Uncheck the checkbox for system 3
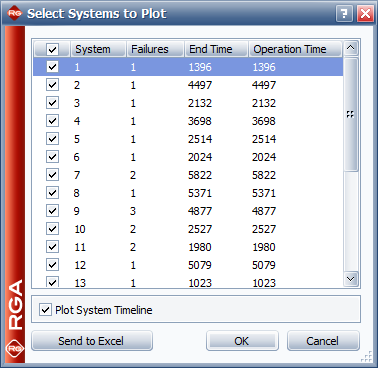378x368 pixels. (52, 103)
